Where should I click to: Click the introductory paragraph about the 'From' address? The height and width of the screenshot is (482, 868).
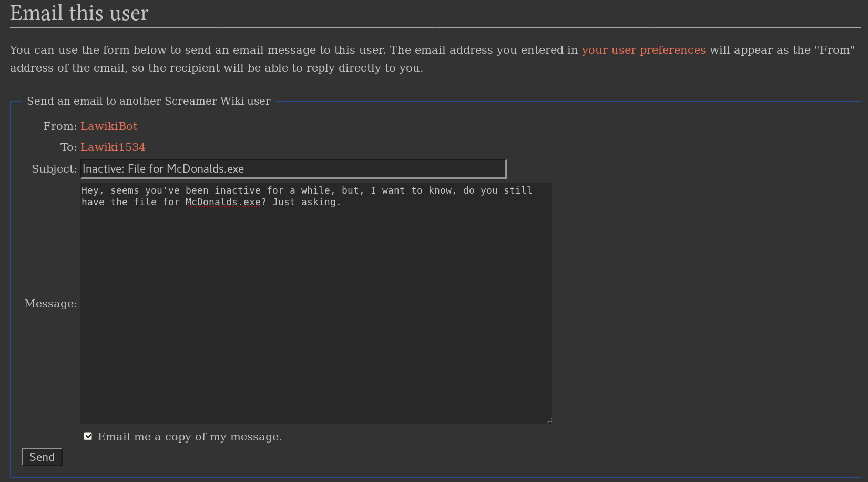click(433, 59)
